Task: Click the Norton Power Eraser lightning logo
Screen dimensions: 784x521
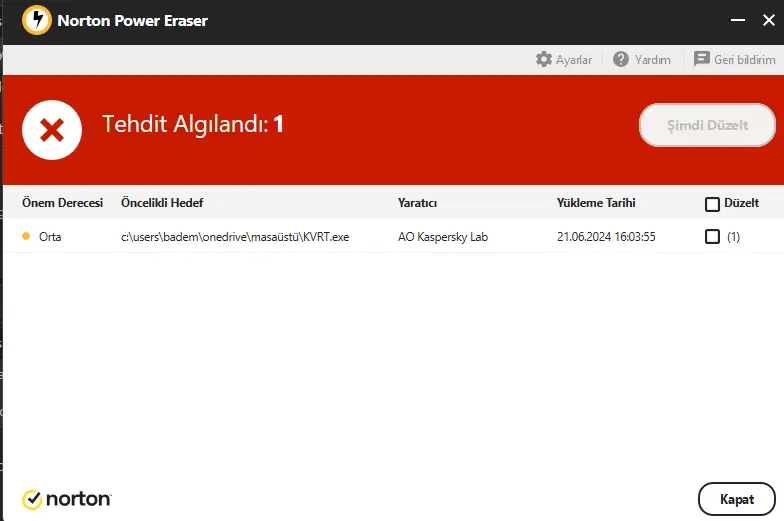Action: 36,20
